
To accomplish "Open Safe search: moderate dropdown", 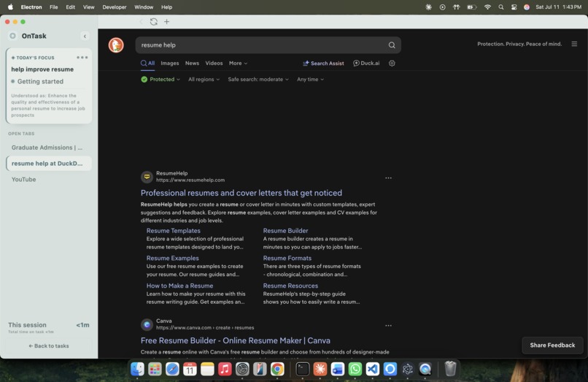I will tap(258, 80).
